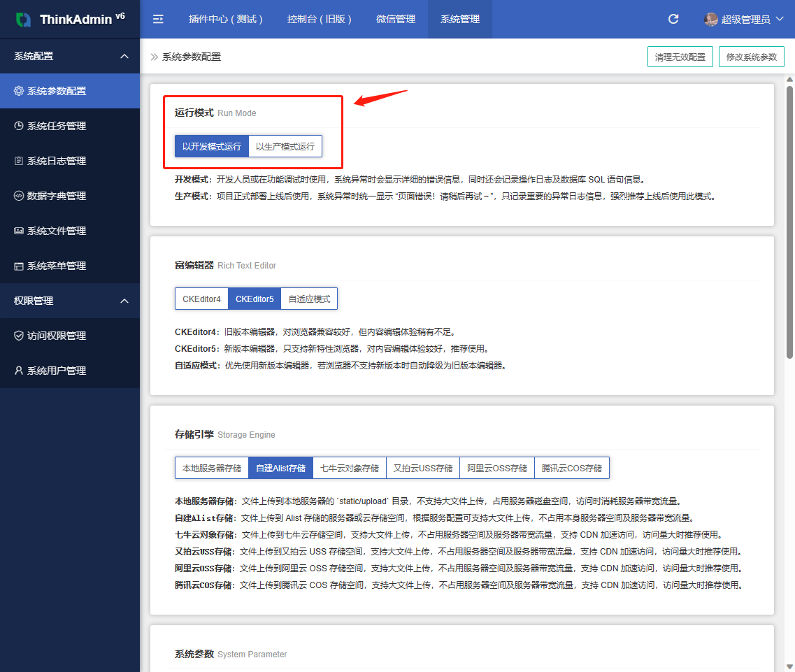This screenshot has height=672, width=795.
Task: Click the refresh icon in top bar
Action: pos(673,20)
